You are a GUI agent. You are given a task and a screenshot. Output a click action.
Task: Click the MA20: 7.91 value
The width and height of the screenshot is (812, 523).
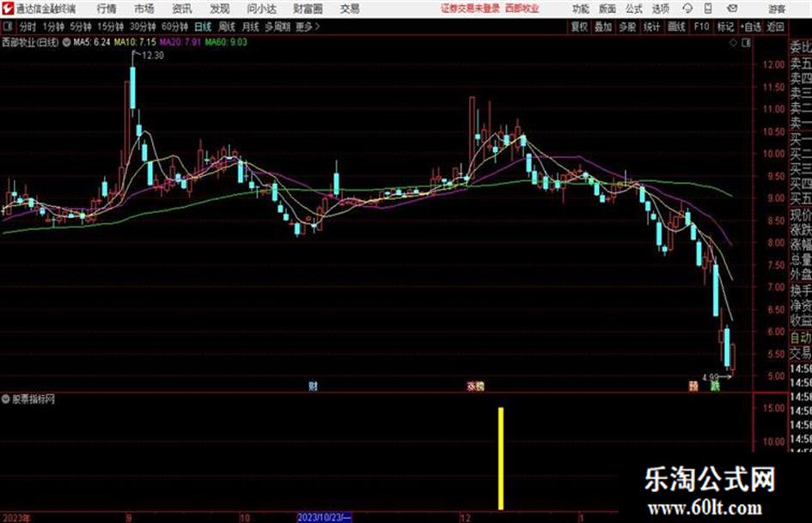[180, 42]
